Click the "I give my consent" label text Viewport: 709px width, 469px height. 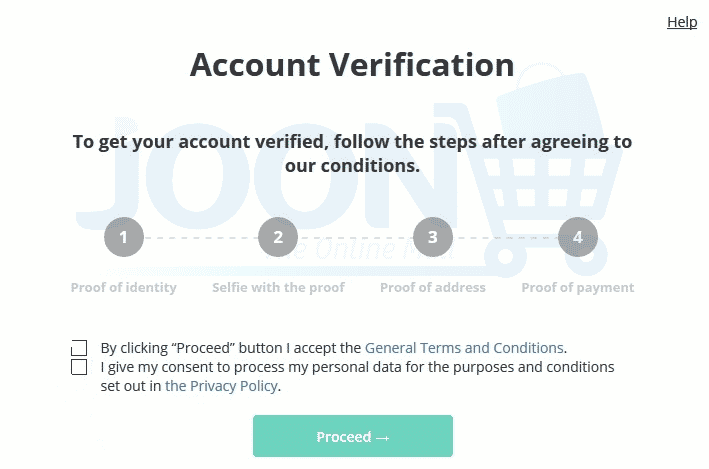357,376
